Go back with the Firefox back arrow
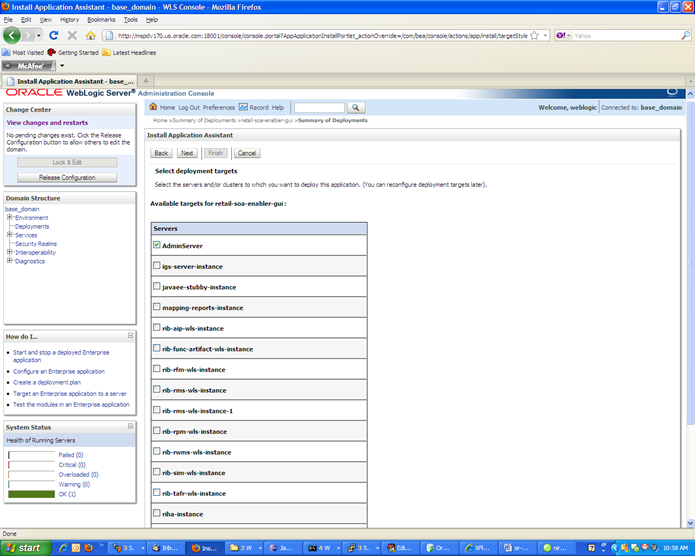696x557 pixels. (x=12, y=36)
